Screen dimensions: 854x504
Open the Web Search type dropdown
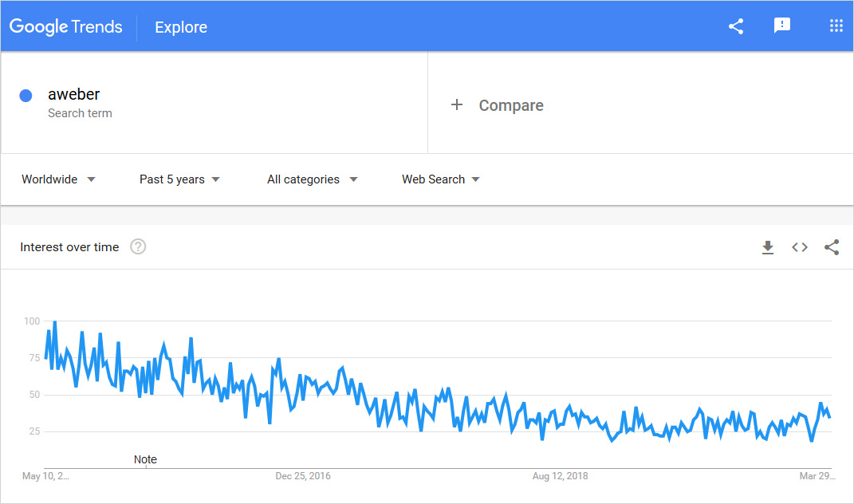tap(440, 179)
